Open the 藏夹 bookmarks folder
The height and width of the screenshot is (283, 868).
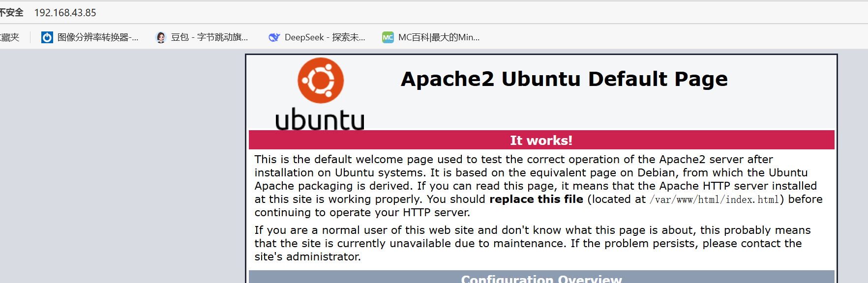[x=10, y=37]
